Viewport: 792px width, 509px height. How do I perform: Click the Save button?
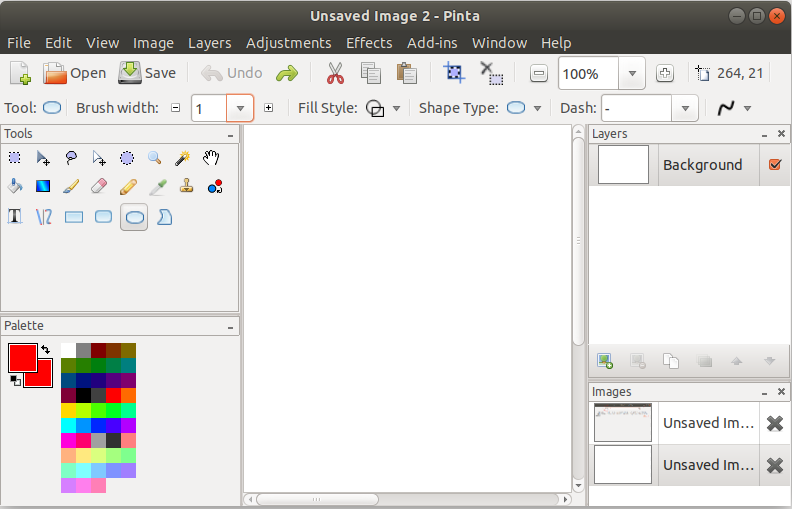pos(147,73)
